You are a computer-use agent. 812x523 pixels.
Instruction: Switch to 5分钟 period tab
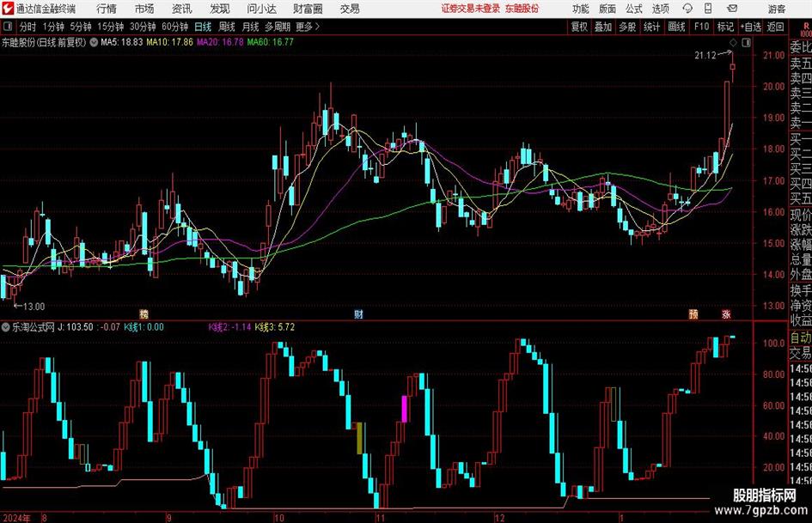coord(81,27)
